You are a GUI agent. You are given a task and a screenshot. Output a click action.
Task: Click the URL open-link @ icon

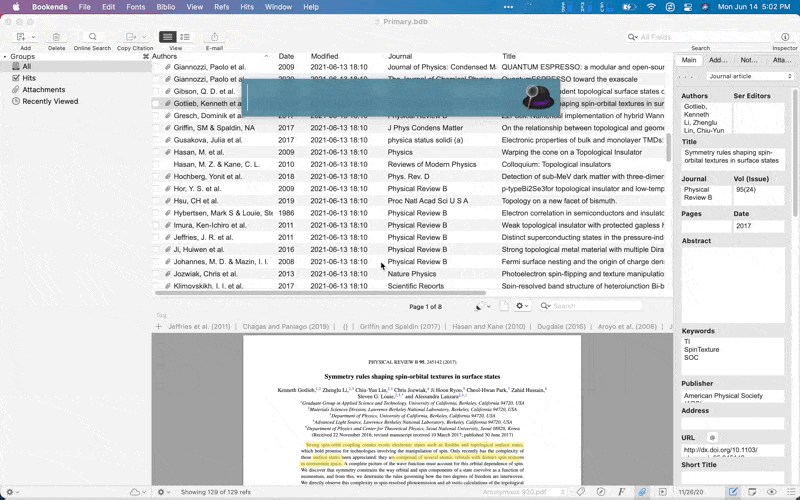pyautogui.click(x=712, y=438)
